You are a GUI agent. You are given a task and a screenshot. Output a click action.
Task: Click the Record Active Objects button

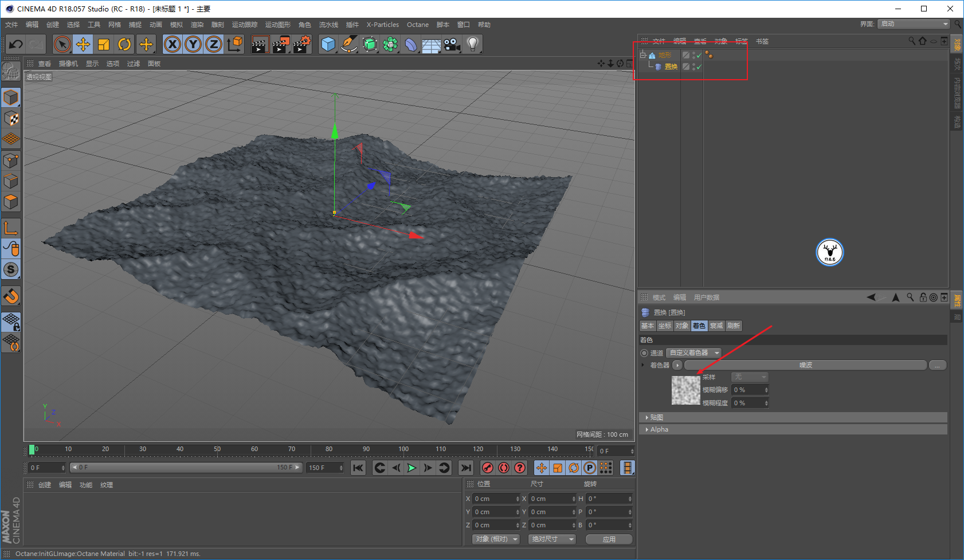point(488,468)
